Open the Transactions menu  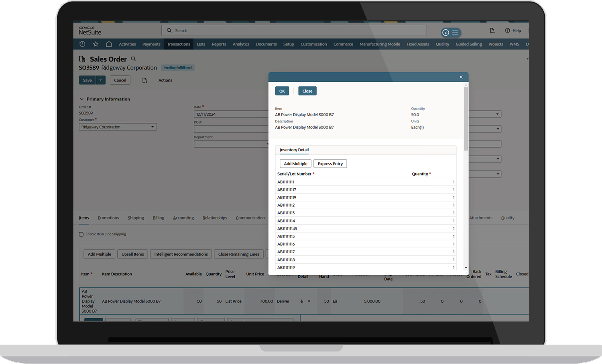click(x=178, y=44)
